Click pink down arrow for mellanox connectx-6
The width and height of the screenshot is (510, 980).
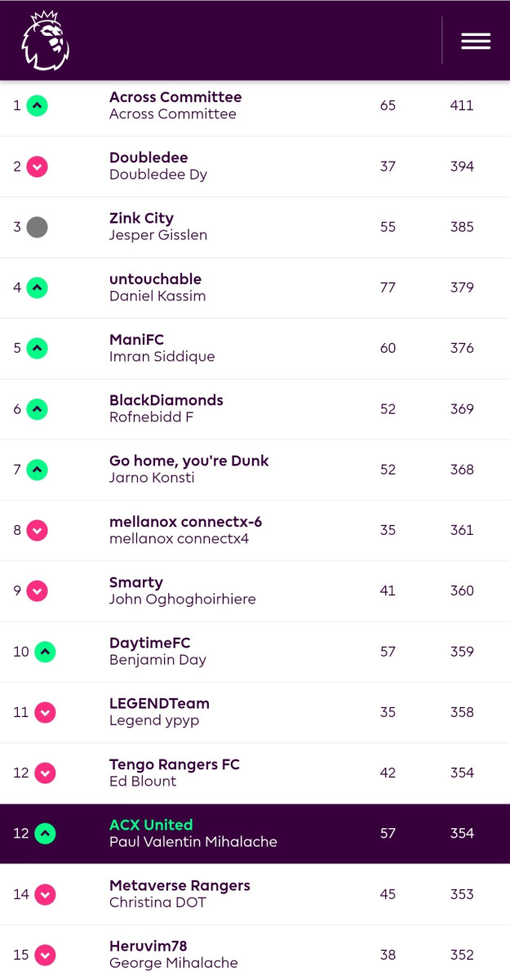37,530
